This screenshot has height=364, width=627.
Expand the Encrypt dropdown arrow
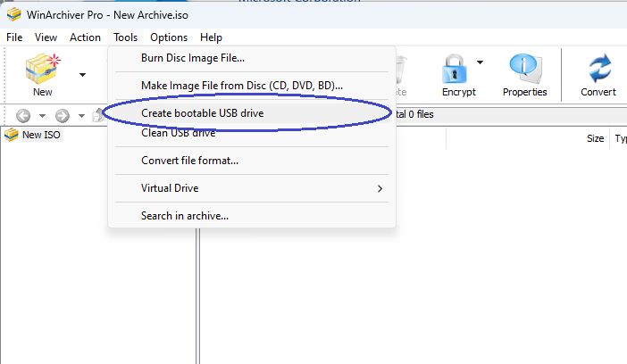[x=480, y=62]
